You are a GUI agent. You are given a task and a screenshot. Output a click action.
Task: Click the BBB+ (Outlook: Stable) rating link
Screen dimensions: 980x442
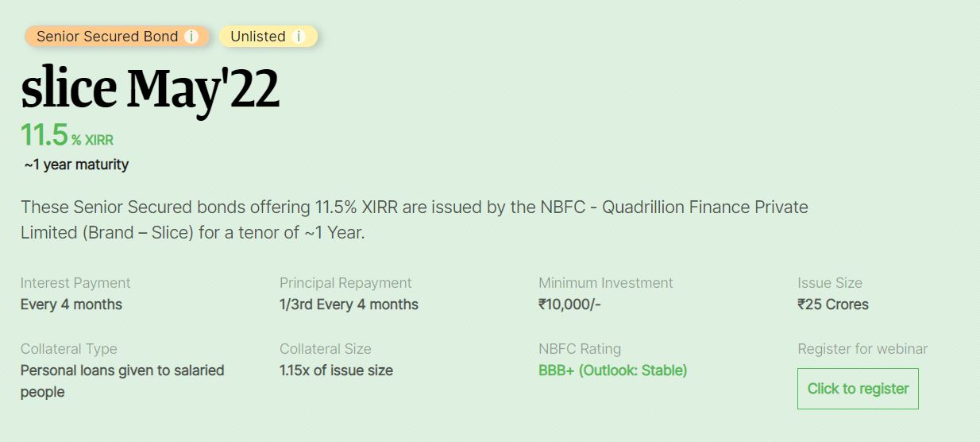coord(612,370)
